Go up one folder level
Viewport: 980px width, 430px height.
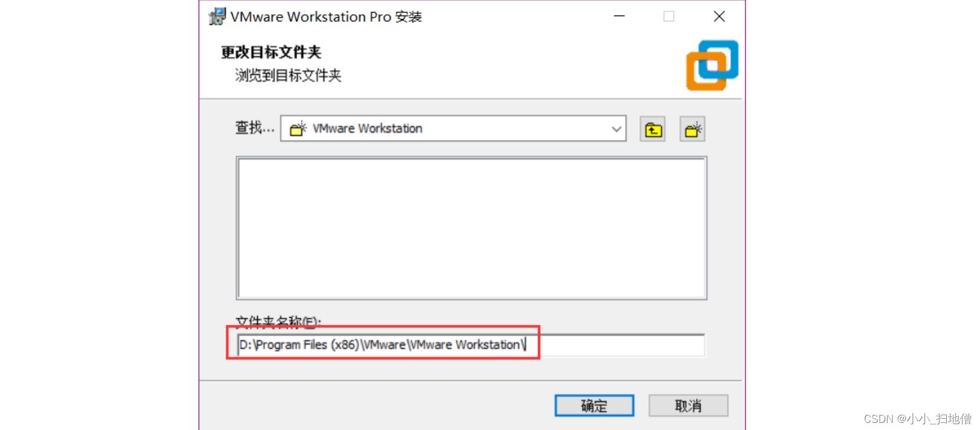pos(652,129)
